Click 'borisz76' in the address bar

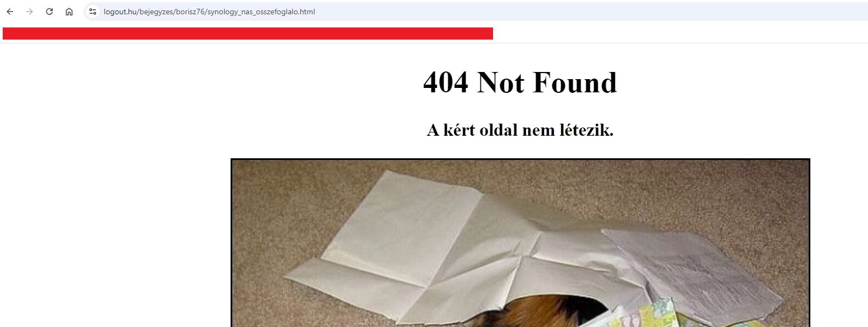190,12
